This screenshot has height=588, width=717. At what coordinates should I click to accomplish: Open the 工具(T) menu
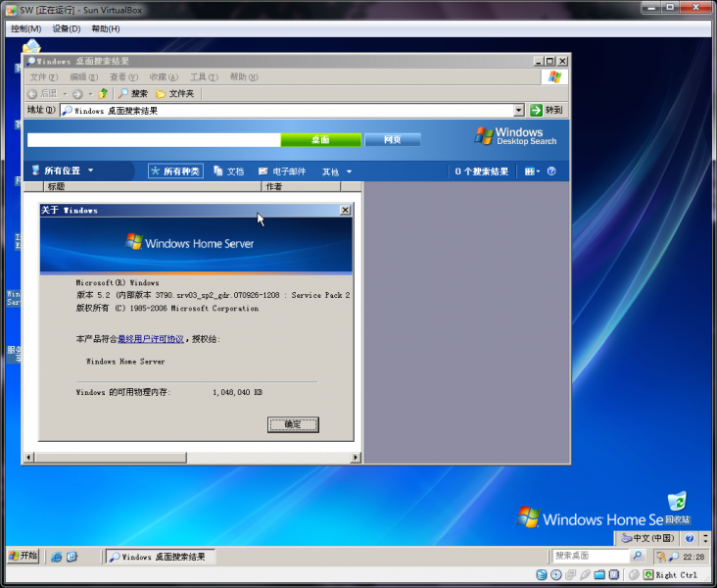pyautogui.click(x=204, y=76)
